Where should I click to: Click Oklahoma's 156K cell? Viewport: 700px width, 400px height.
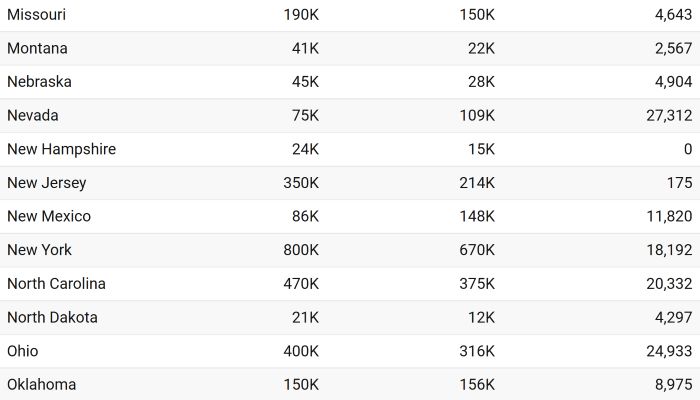477,384
